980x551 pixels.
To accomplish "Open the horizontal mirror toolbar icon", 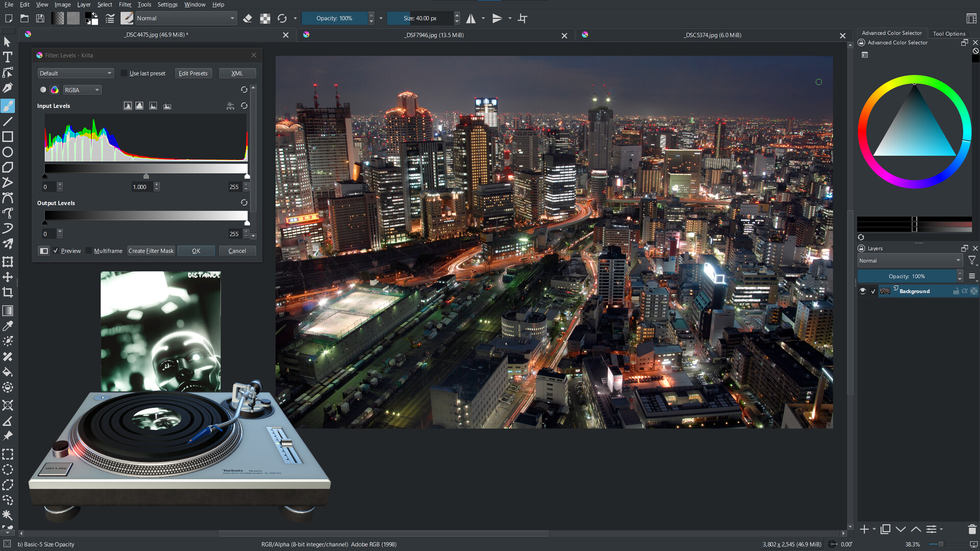I will pyautogui.click(x=470, y=18).
